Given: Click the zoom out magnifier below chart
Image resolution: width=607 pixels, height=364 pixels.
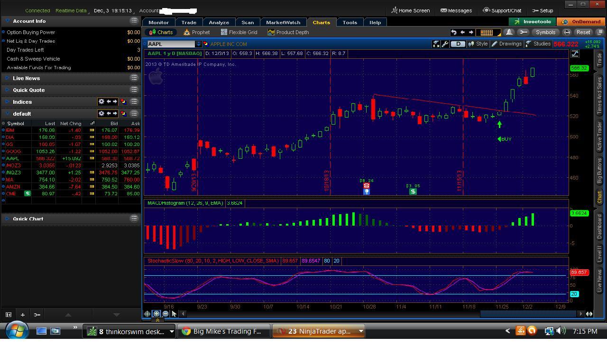Looking at the screenshot, I should [165, 314].
